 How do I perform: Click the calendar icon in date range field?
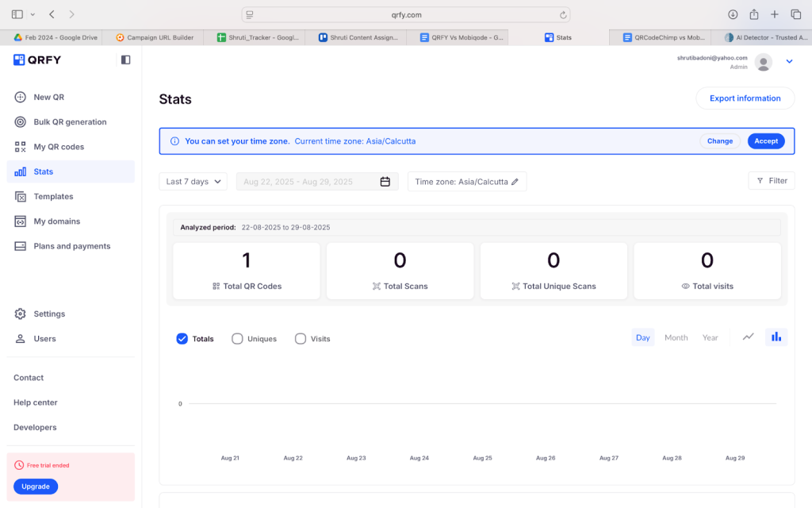(385, 182)
